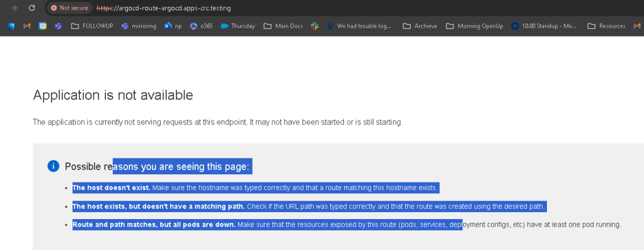Click the blue info icon beside Possible reasons
Image resolution: width=644 pixels, height=250 pixels.
click(x=54, y=166)
